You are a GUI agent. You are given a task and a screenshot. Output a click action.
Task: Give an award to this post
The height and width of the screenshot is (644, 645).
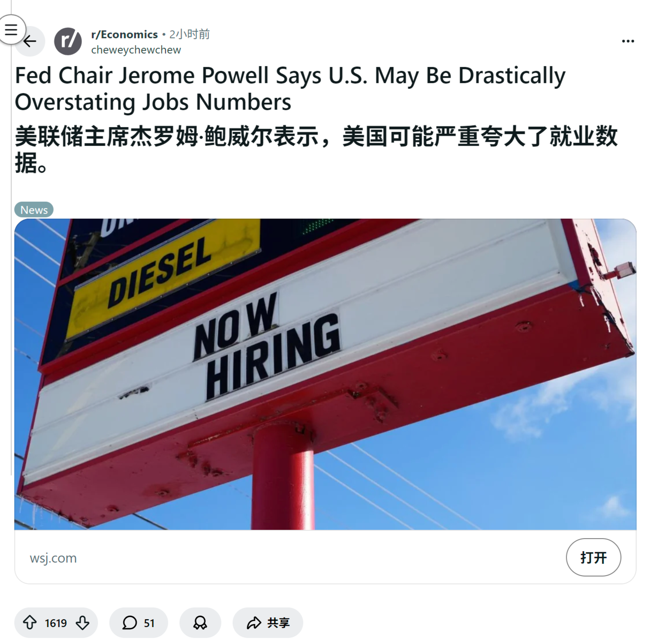pyautogui.click(x=200, y=622)
